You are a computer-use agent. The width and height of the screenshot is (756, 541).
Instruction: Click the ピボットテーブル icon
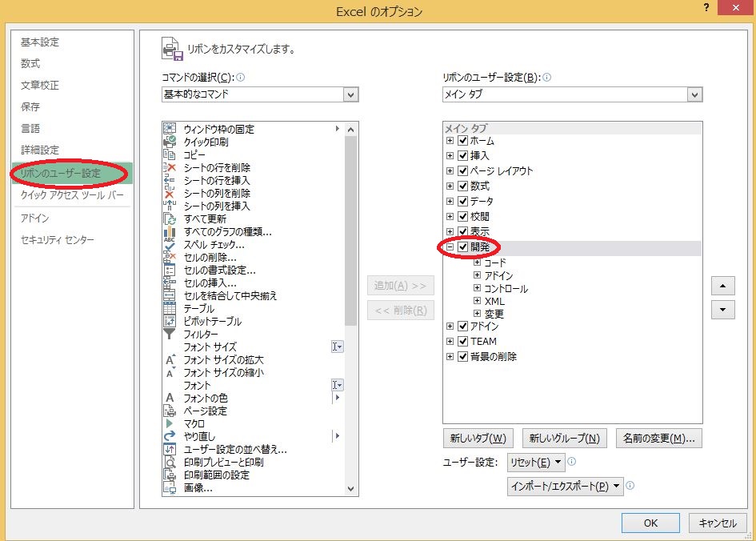click(x=170, y=321)
